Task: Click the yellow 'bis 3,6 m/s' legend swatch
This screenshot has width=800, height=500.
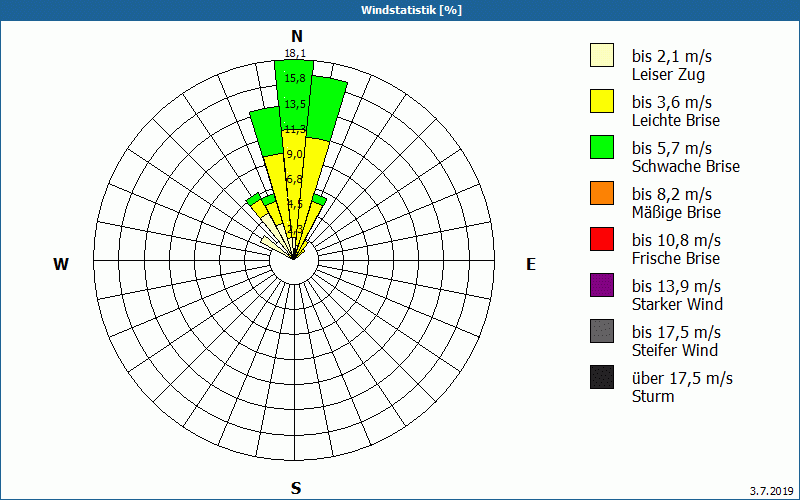Action: 602,101
